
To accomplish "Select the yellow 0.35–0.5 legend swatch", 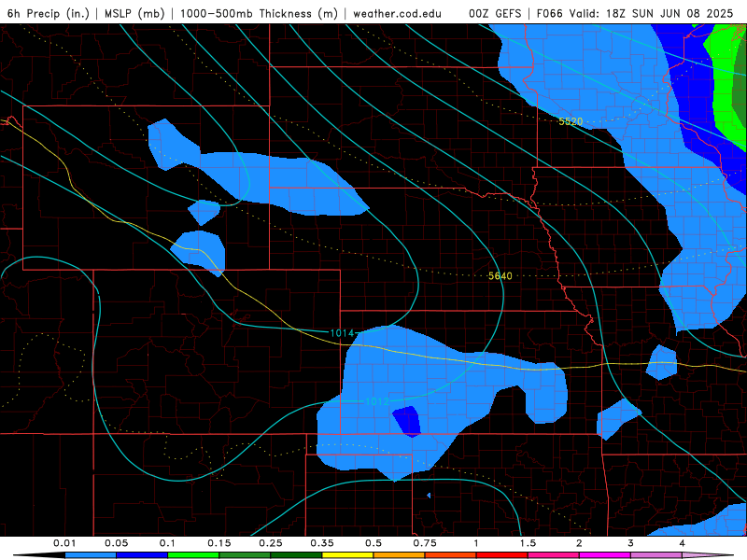I will point(347,555).
